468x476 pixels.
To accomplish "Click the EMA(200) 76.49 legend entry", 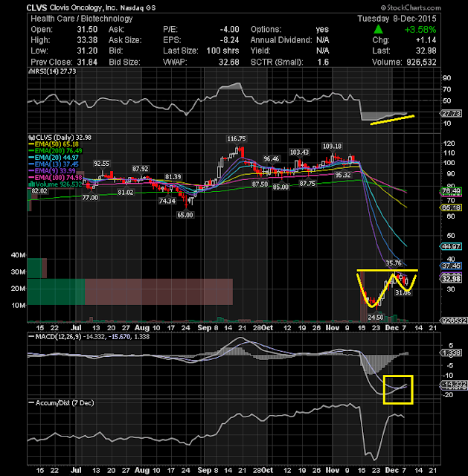I will coord(56,151).
